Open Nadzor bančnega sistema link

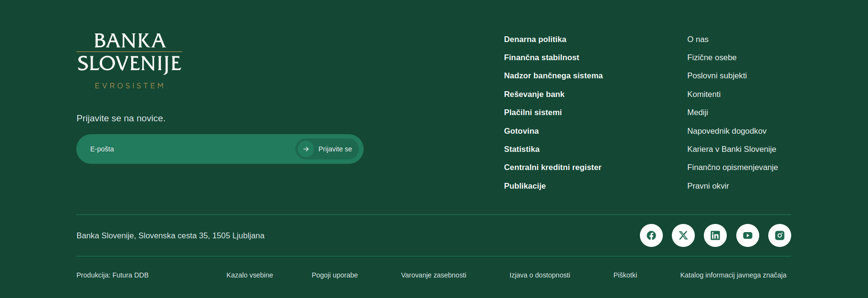(x=553, y=75)
